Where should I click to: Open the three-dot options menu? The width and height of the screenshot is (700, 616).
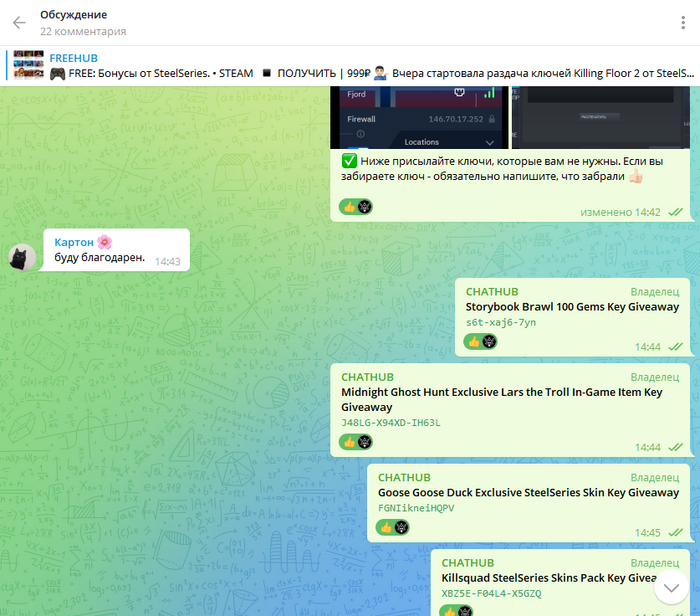tap(683, 22)
